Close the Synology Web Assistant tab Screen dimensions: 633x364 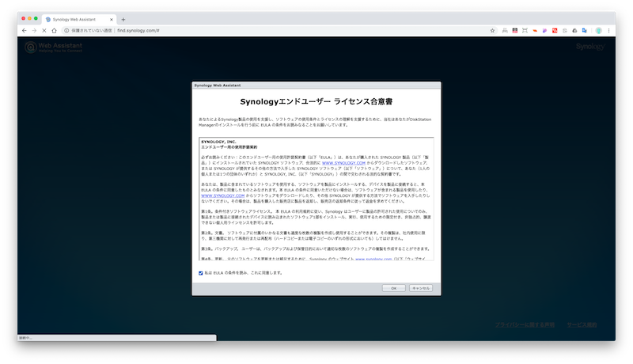(112, 19)
